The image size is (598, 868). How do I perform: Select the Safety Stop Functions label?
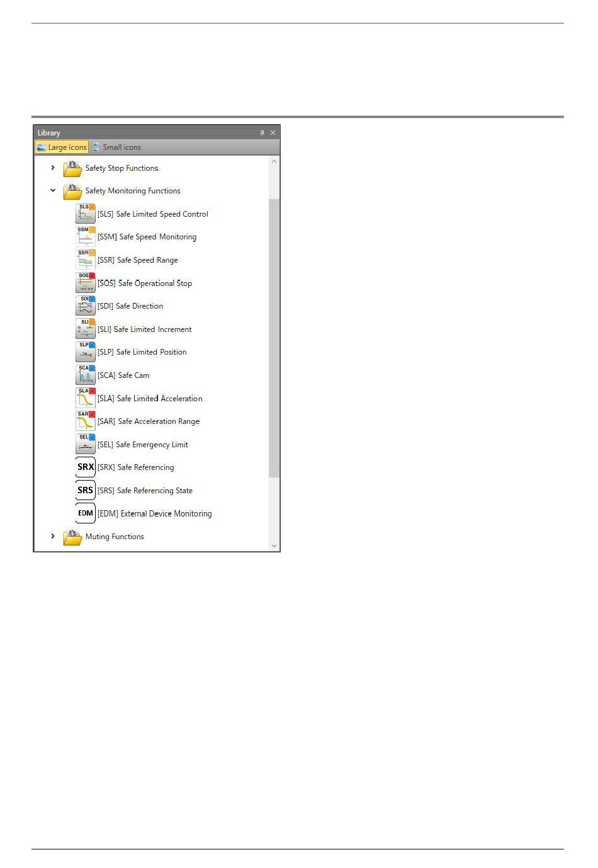(x=121, y=168)
